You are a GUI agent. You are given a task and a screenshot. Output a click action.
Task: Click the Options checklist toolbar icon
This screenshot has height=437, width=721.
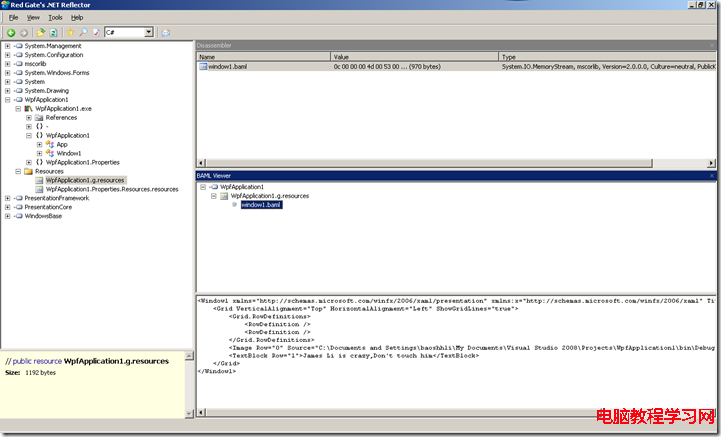coord(96,33)
